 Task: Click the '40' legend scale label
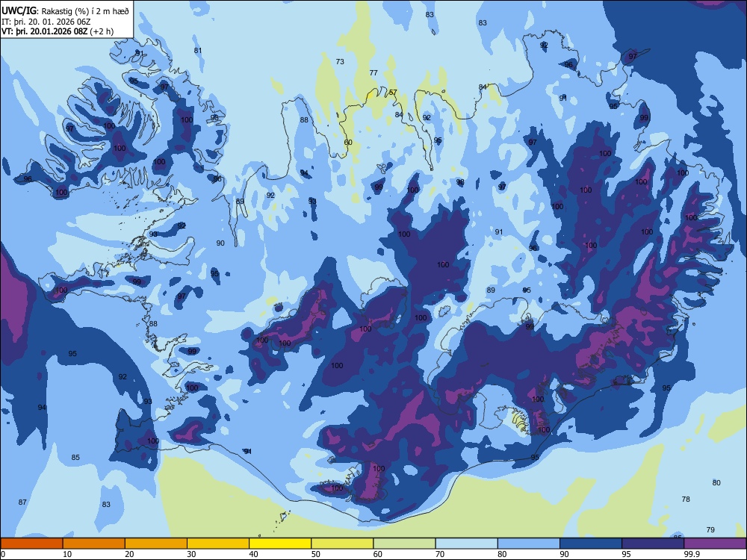point(253,554)
